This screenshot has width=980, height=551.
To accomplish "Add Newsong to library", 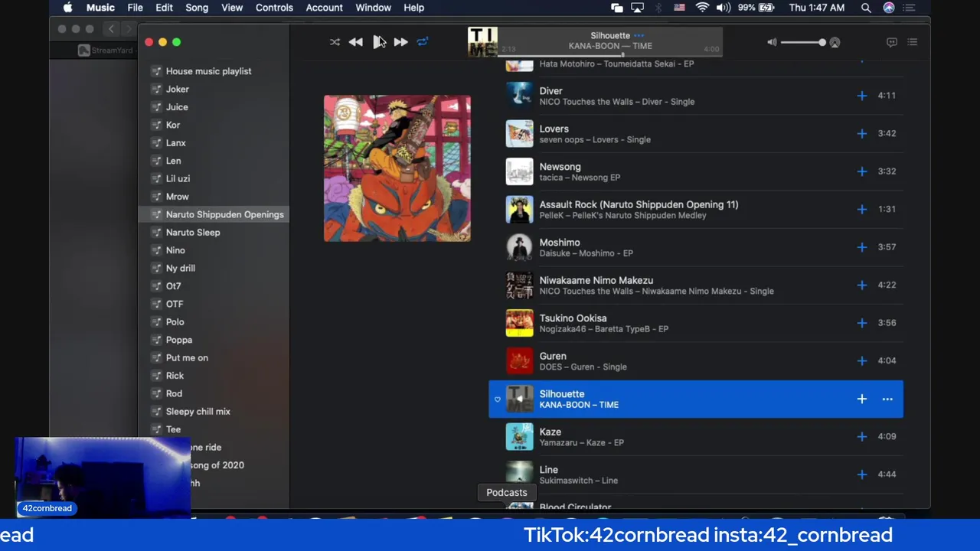I will coord(861,171).
